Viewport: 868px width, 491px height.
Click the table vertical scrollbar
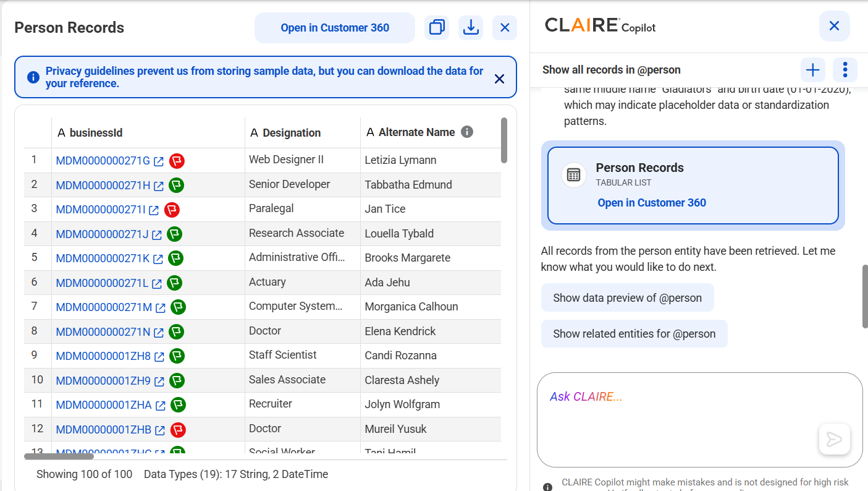[504, 140]
